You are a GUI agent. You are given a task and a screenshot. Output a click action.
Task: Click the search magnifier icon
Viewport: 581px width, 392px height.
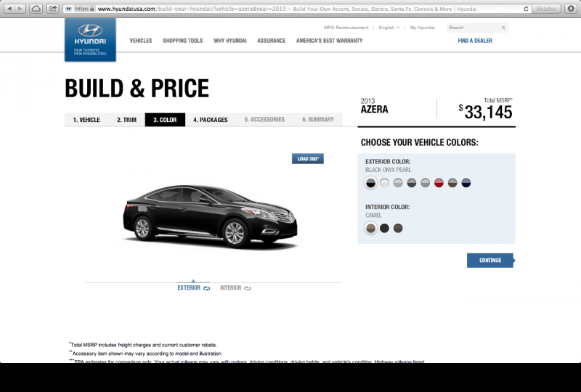[503, 28]
